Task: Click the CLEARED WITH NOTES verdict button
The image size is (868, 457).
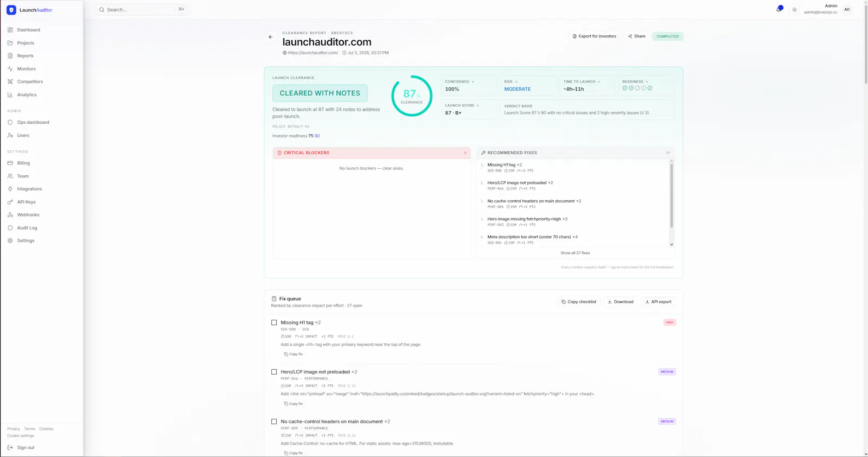Action: coord(320,93)
